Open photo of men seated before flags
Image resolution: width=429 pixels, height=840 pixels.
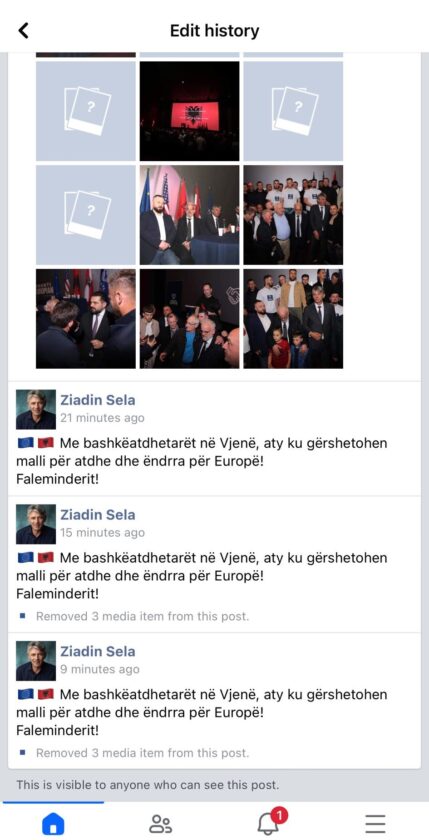[190, 215]
